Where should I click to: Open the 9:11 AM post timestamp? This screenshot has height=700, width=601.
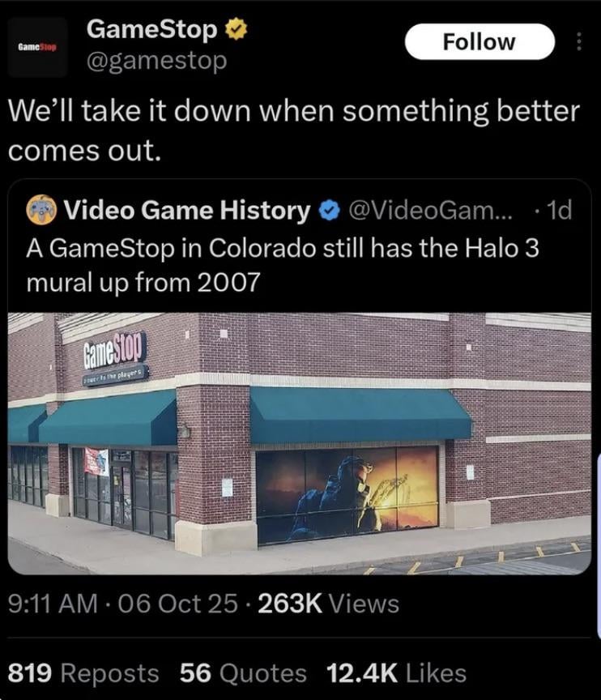(53, 604)
